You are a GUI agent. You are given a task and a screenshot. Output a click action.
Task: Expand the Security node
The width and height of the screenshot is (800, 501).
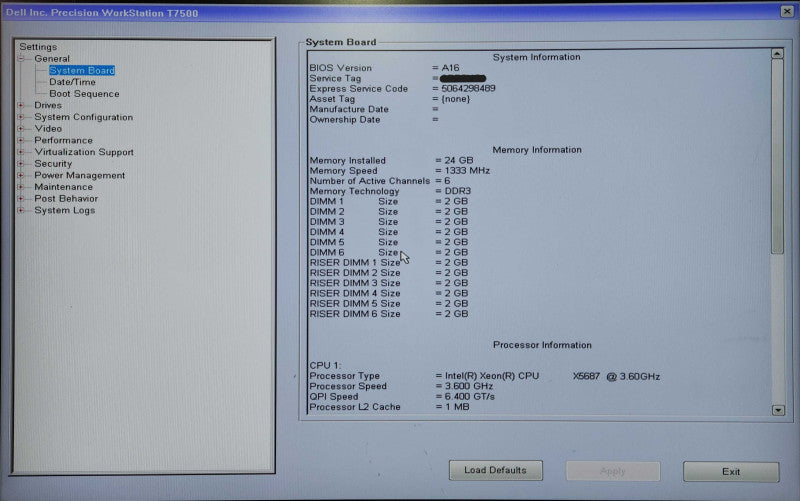tap(21, 164)
